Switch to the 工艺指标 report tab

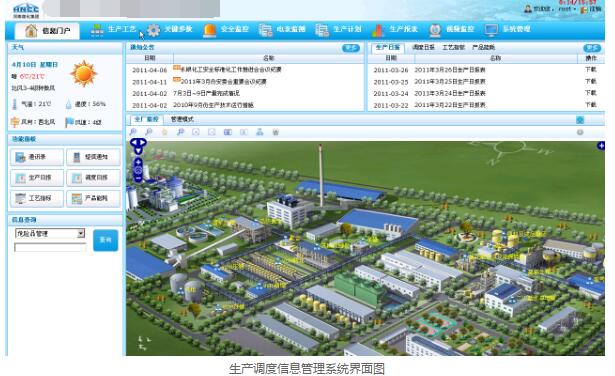point(453,47)
